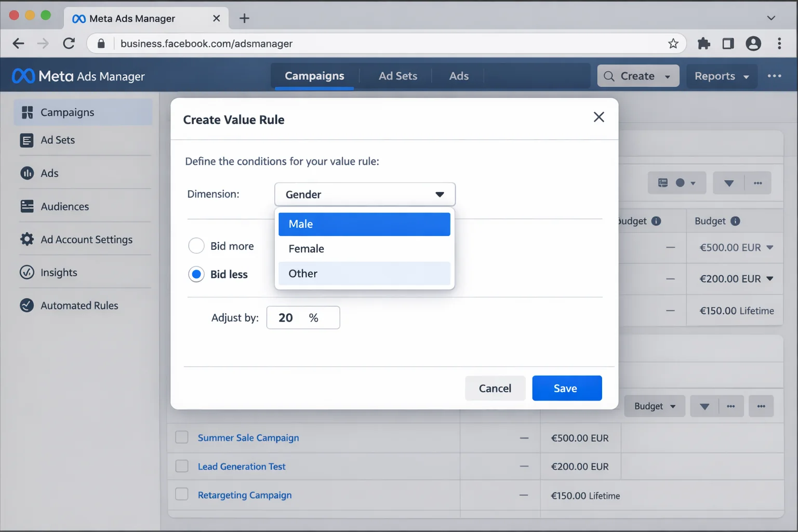Switch to the Ad Sets tab
Image resolution: width=798 pixels, height=532 pixels.
(397, 76)
